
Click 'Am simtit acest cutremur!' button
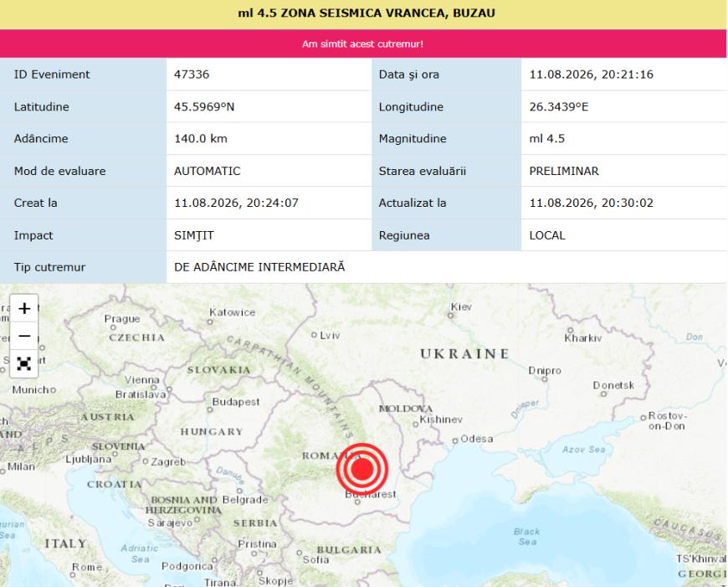tap(362, 44)
